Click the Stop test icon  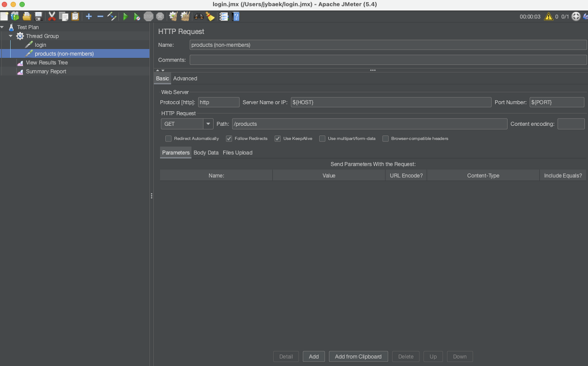[x=148, y=17]
